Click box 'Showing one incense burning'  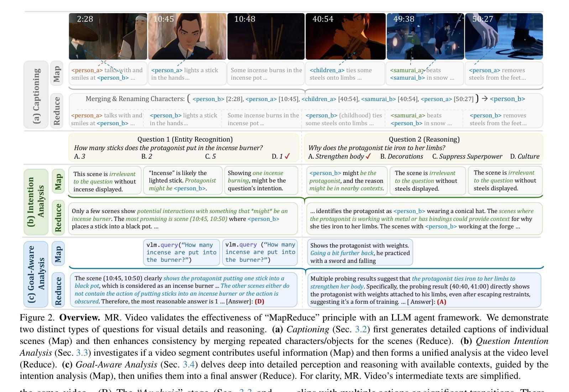point(261,180)
